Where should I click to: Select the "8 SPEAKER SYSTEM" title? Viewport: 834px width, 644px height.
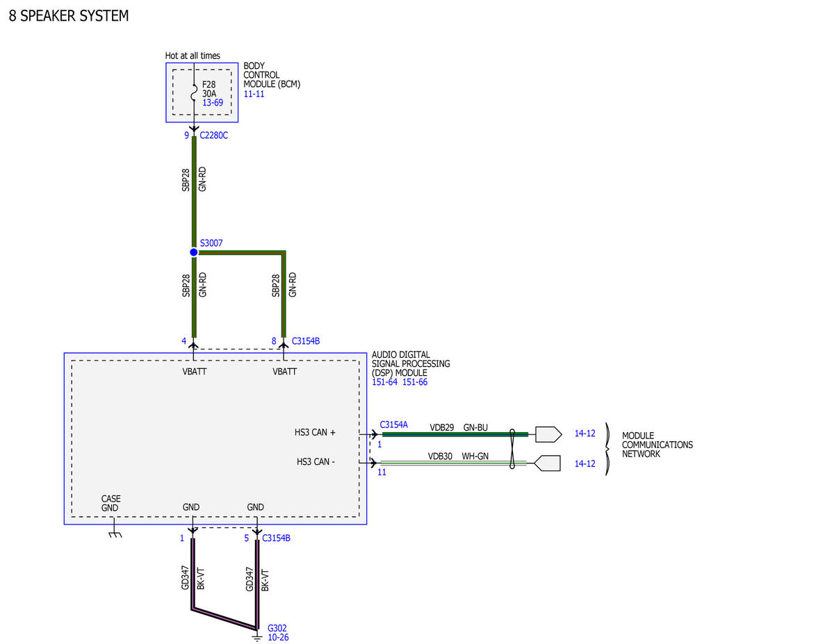(69, 16)
